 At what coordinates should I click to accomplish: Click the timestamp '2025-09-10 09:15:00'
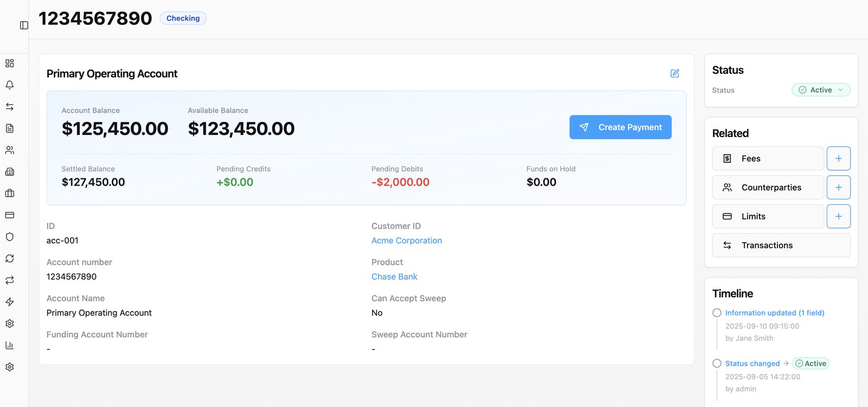pos(762,326)
